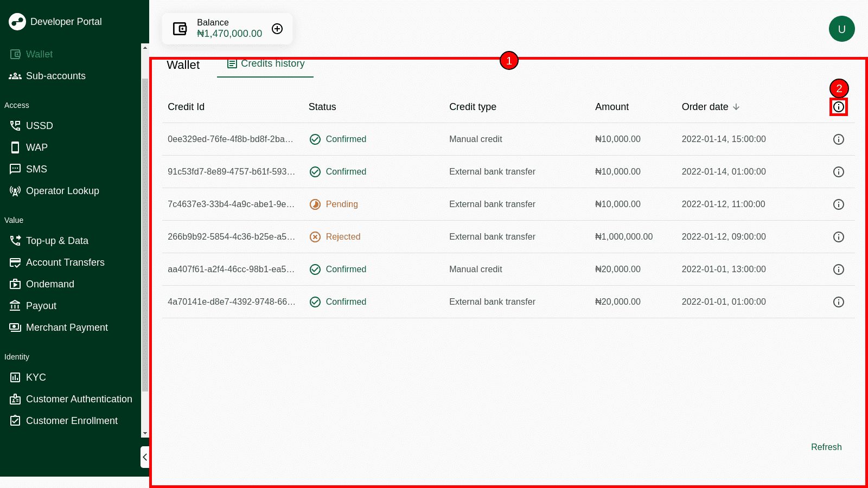This screenshot has width=868, height=488.
Task: Open info for the Rejected credit row
Action: (x=838, y=237)
